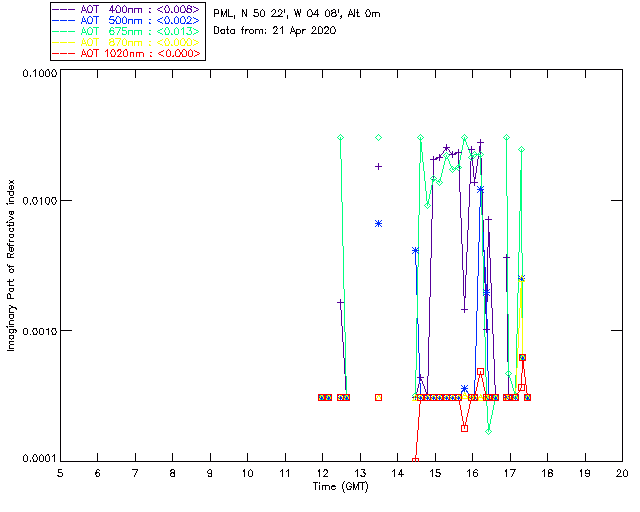Click the x-axis tick label 18
Screen dimensions: 640x512
coord(547,473)
